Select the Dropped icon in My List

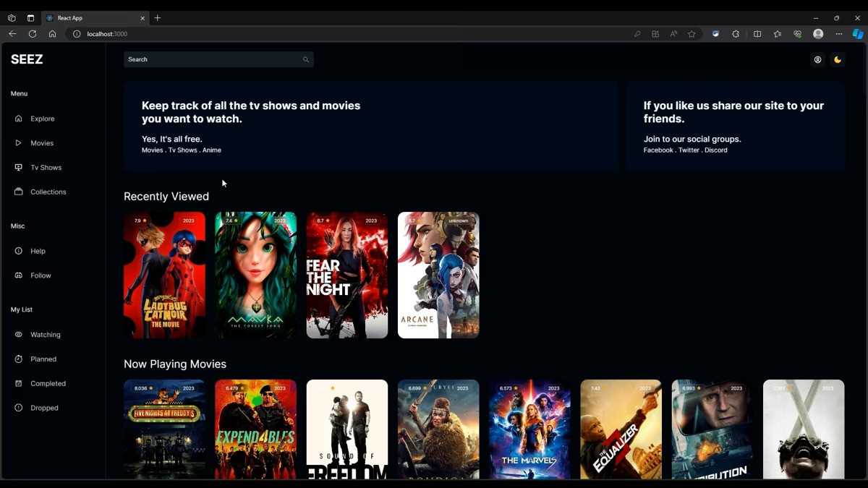18,408
